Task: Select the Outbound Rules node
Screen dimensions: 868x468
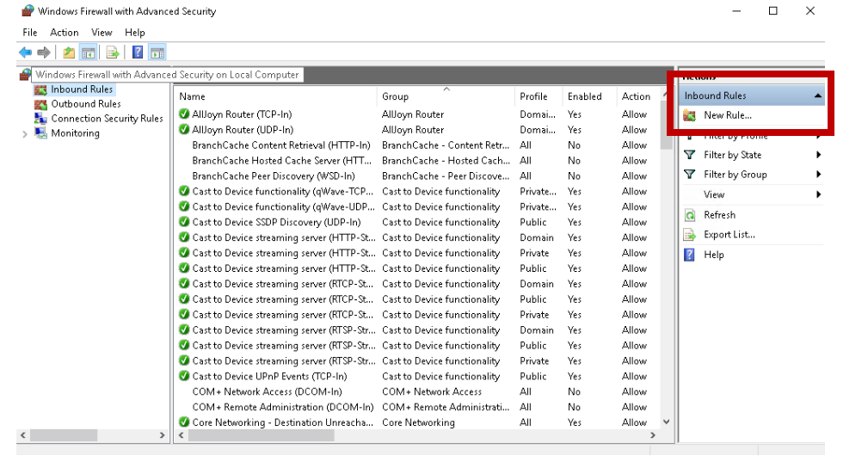Action: pyautogui.click(x=85, y=104)
